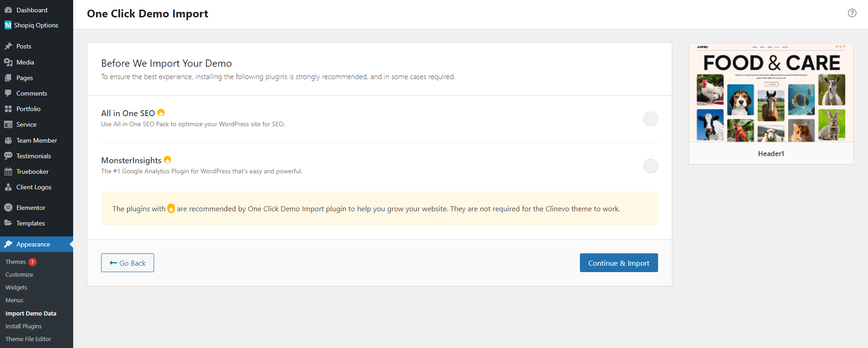This screenshot has width=868, height=348.
Task: Open the Pages menu label
Action: pyautogui.click(x=25, y=78)
